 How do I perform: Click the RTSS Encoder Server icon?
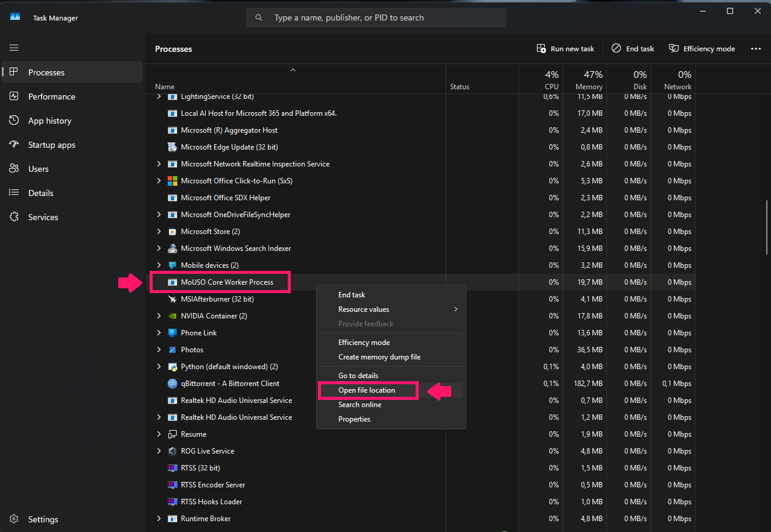point(172,485)
